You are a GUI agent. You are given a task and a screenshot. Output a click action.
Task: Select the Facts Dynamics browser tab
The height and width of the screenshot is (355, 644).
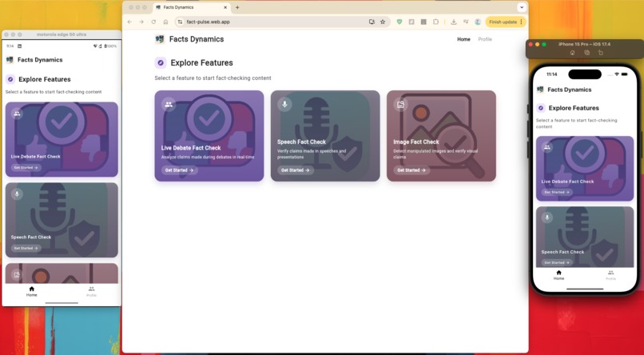coord(192,7)
